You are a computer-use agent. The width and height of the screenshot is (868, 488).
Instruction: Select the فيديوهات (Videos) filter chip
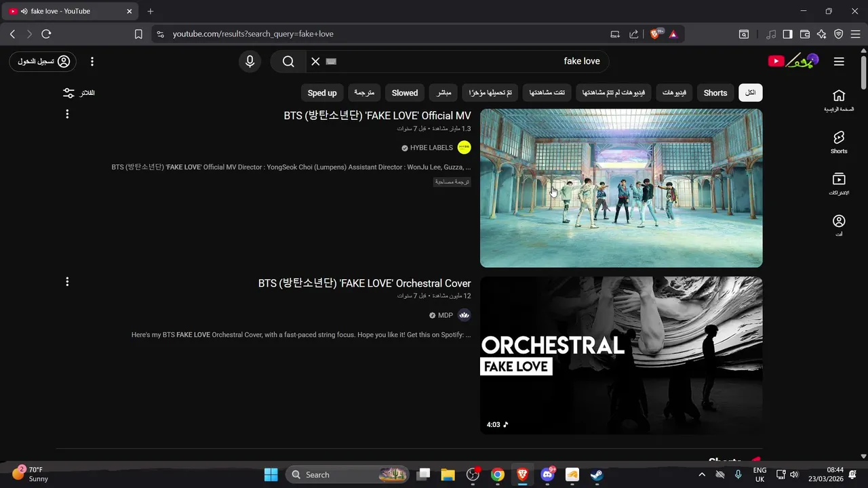pyautogui.click(x=674, y=93)
